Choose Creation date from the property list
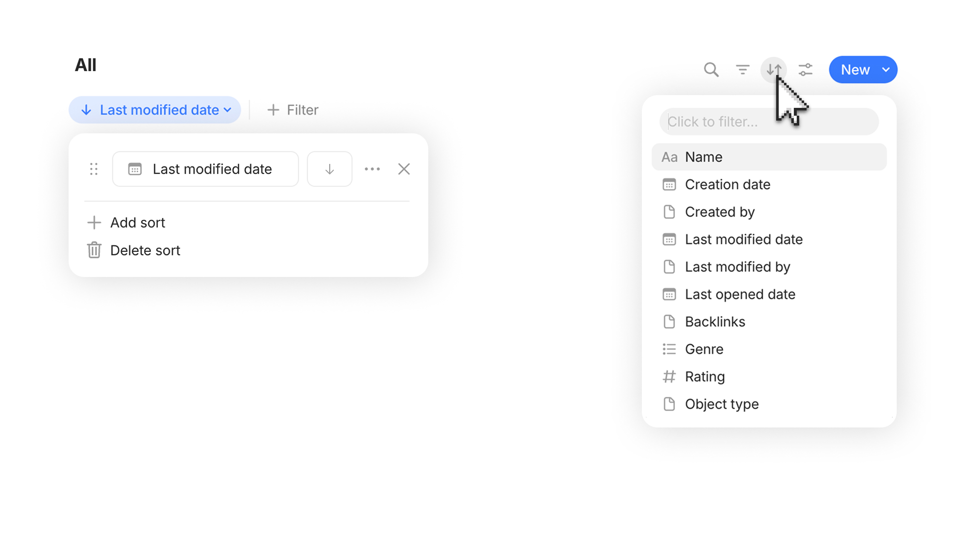The height and width of the screenshot is (552, 980). coord(769,184)
